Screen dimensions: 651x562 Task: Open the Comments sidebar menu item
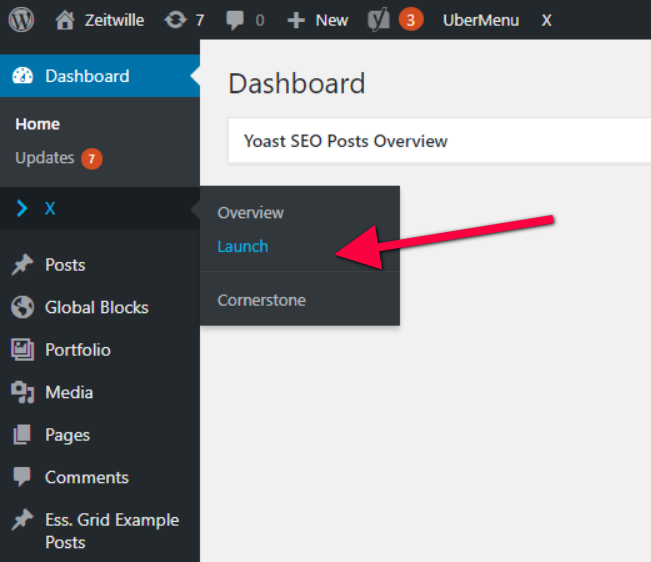[86, 477]
